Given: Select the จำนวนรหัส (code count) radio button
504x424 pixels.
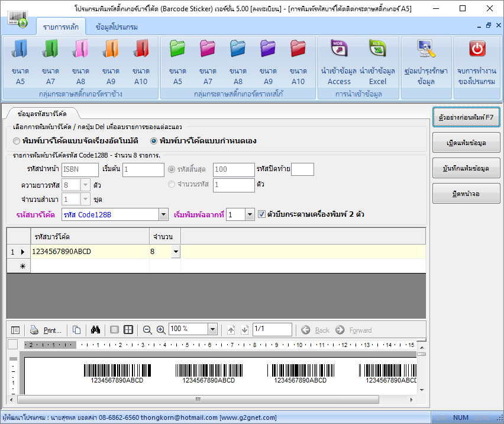Looking at the screenshot, I should pyautogui.click(x=172, y=184).
